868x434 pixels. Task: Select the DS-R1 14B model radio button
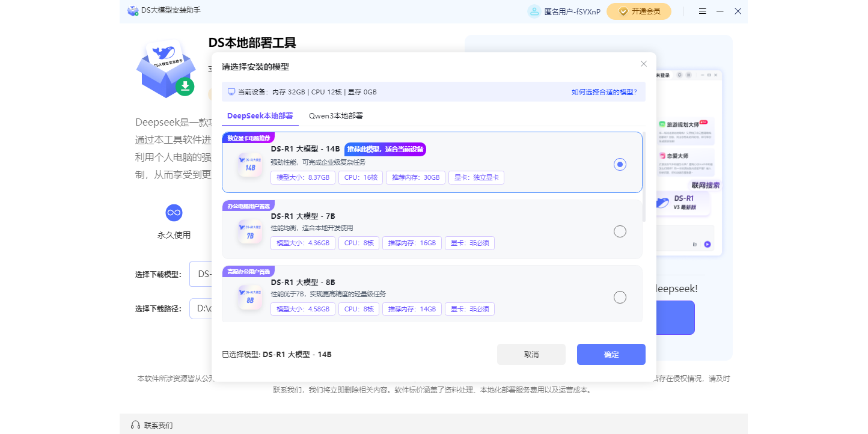(620, 164)
